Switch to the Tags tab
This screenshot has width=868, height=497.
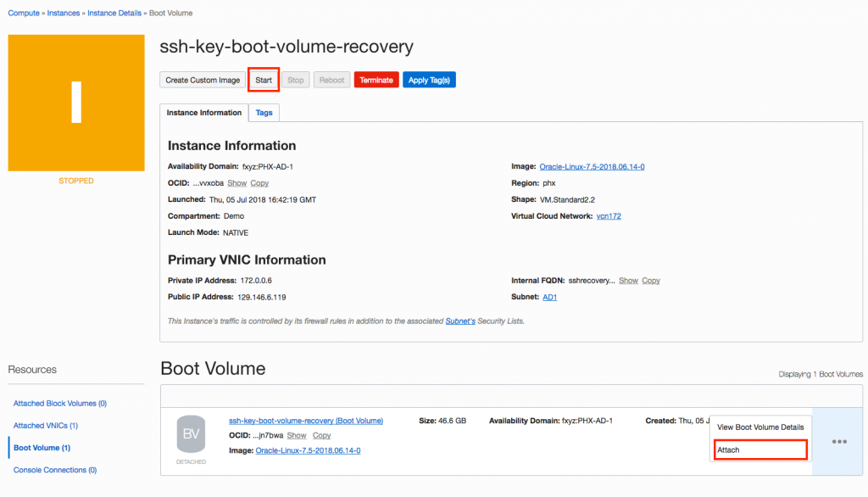(x=263, y=112)
